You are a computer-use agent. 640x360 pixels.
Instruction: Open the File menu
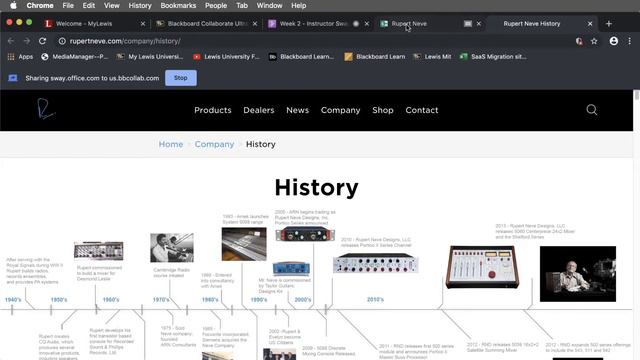pyautogui.click(x=68, y=6)
